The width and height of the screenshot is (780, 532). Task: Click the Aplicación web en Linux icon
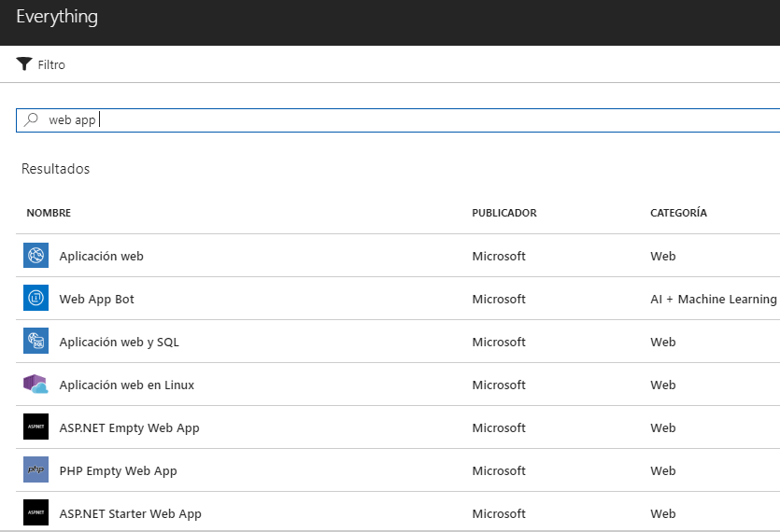35,384
